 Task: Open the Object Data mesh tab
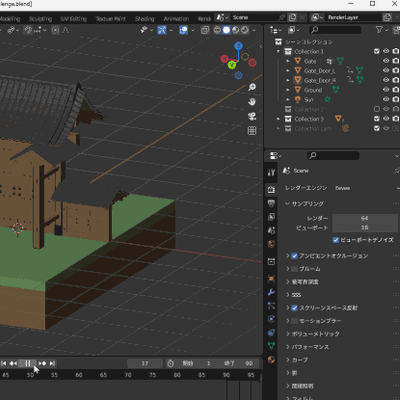[271, 346]
